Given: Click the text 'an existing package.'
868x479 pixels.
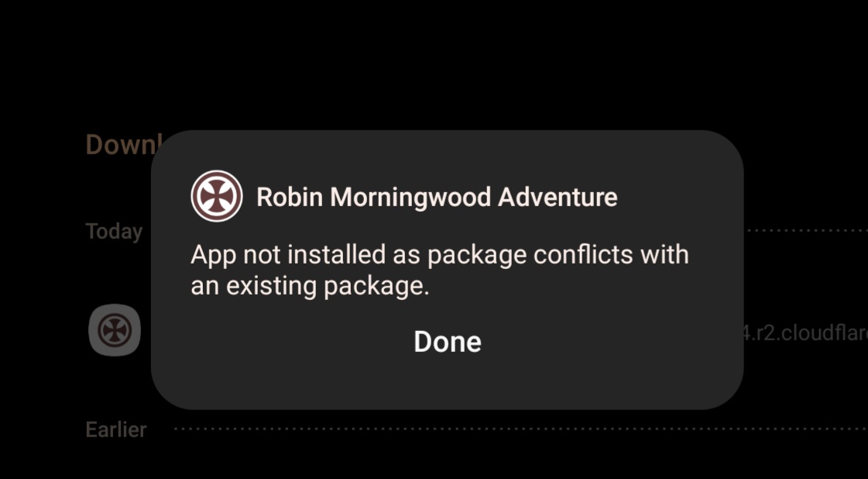Looking at the screenshot, I should pyautogui.click(x=310, y=286).
